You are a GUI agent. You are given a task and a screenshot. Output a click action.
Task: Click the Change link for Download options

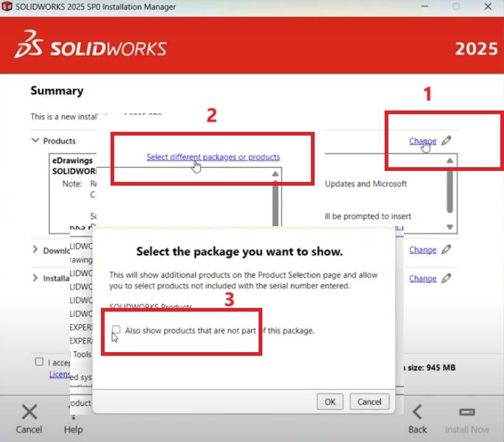coord(422,250)
